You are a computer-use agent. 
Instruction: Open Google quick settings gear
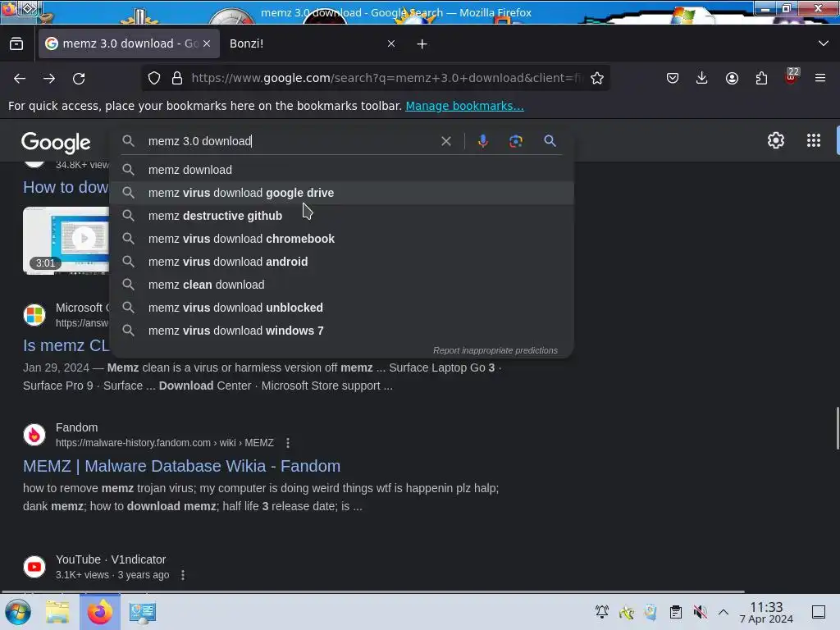[776, 140]
